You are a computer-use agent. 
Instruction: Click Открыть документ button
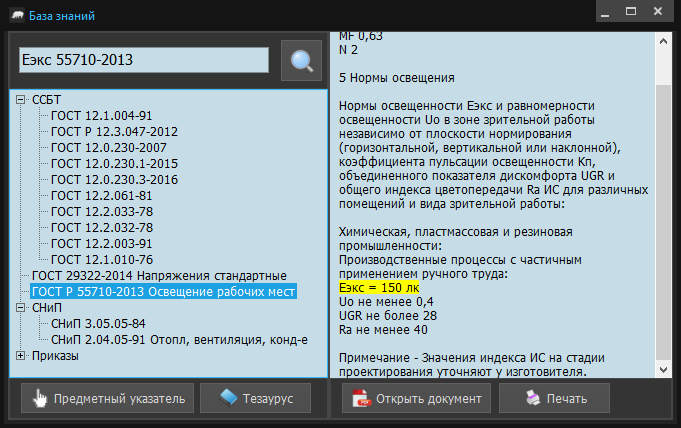click(x=415, y=398)
